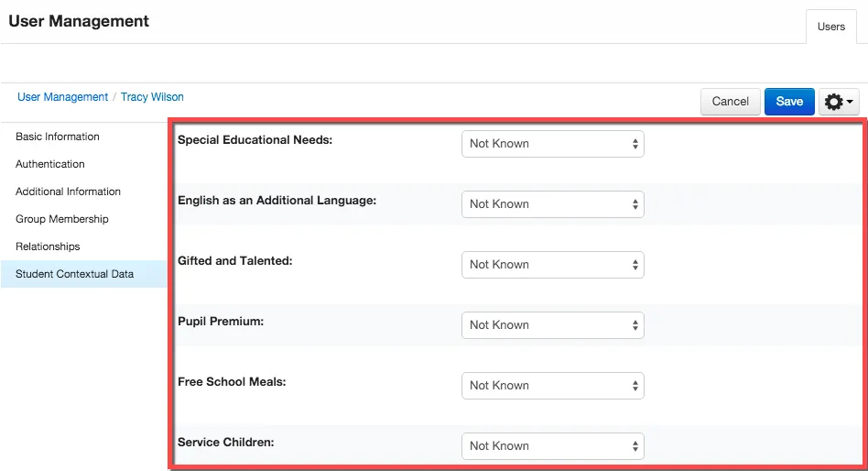Switch to the Users tab
Image resolution: width=868 pixels, height=471 pixels.
tap(830, 27)
